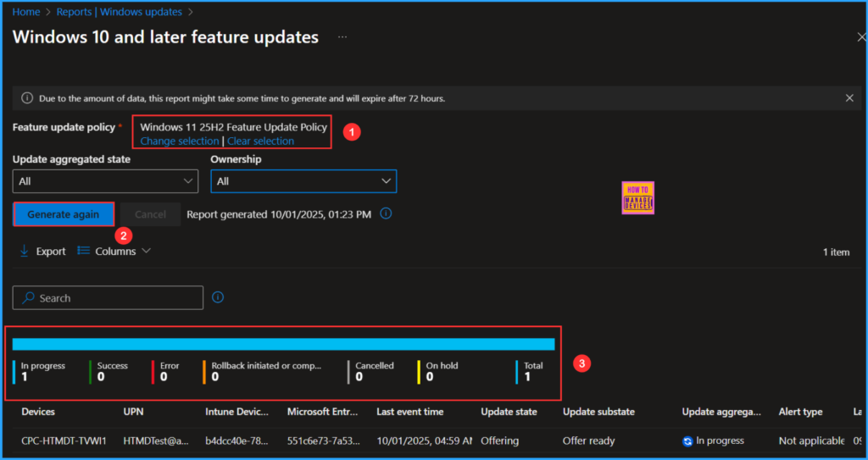Open the ellipsis menu beside page title
Screen dimensions: 868x460
point(342,38)
